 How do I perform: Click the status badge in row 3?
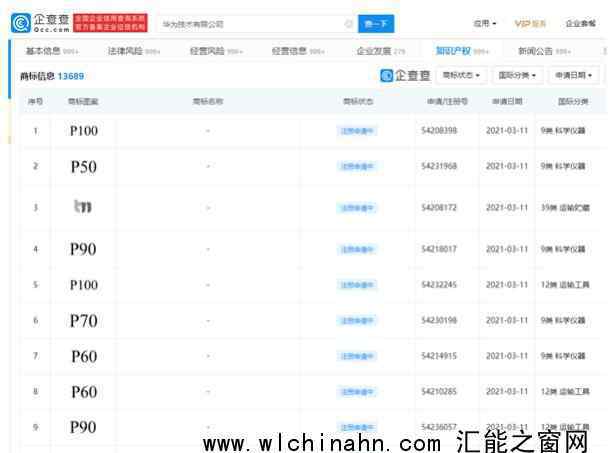357,208
